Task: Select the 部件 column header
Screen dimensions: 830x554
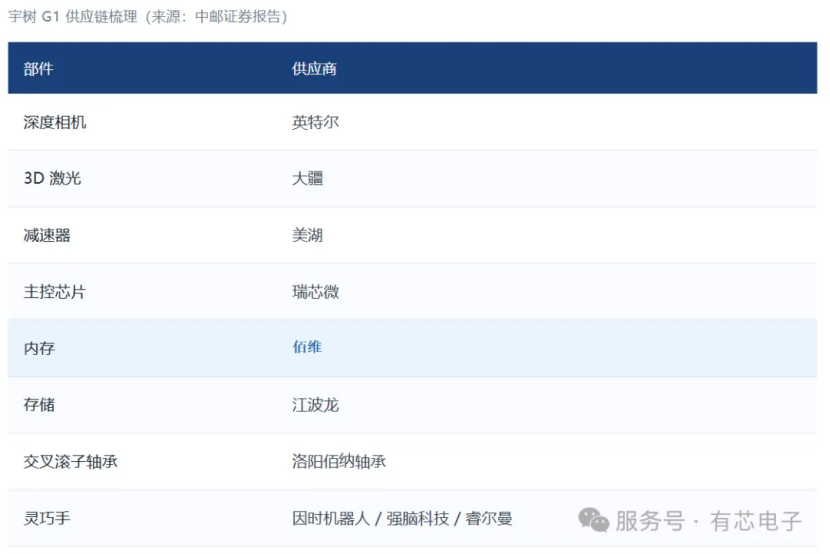Action: click(x=39, y=69)
